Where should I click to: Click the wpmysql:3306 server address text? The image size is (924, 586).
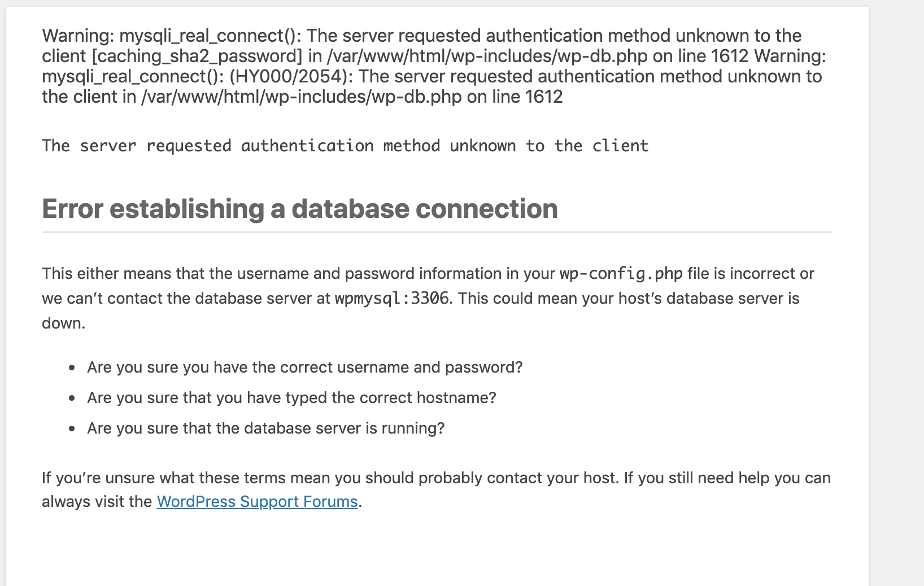point(391,299)
